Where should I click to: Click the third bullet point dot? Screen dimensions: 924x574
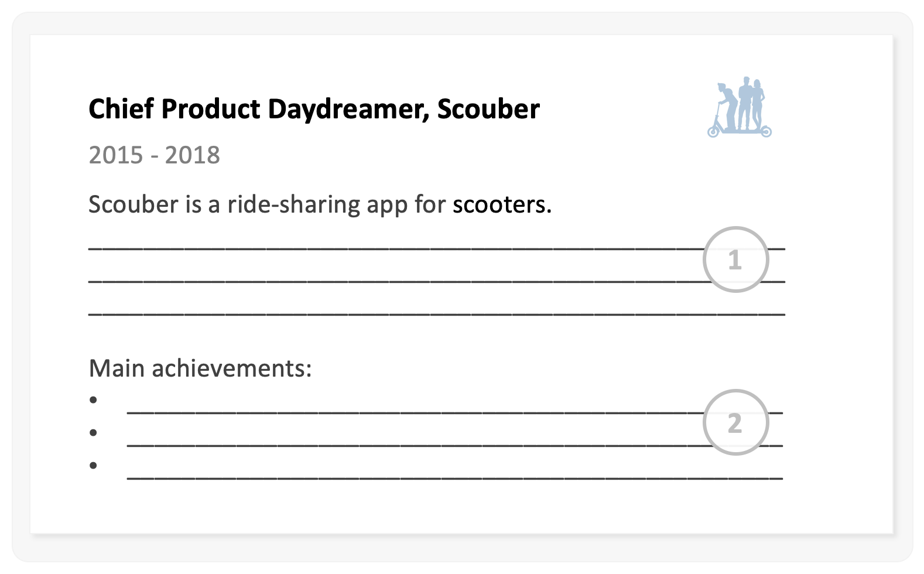coord(93,466)
